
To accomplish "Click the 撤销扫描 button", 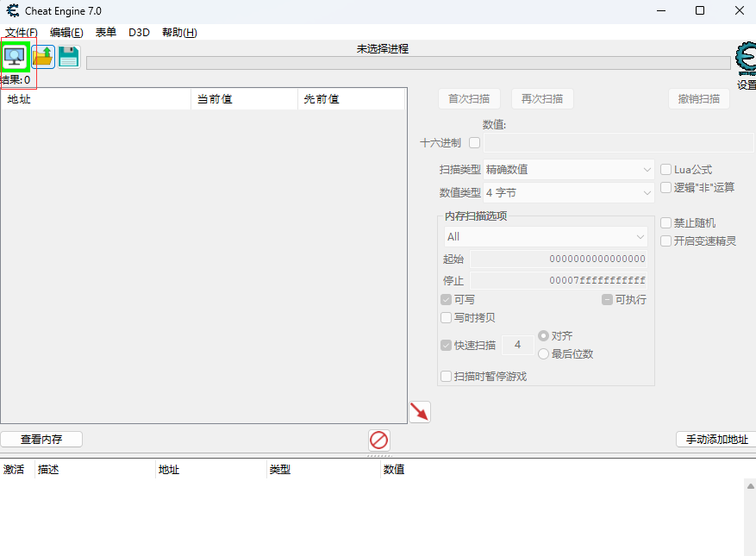I will (x=698, y=99).
